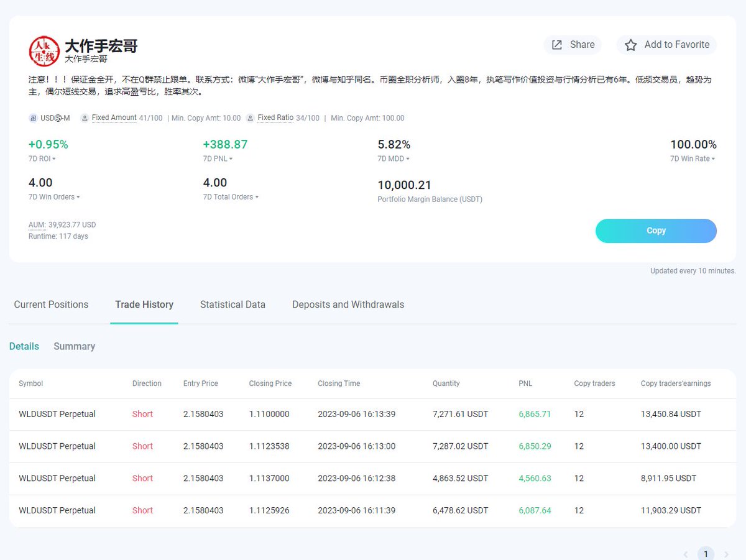This screenshot has height=560, width=746.
Task: Open the 7D PNL period dropdown
Action: pos(218,159)
